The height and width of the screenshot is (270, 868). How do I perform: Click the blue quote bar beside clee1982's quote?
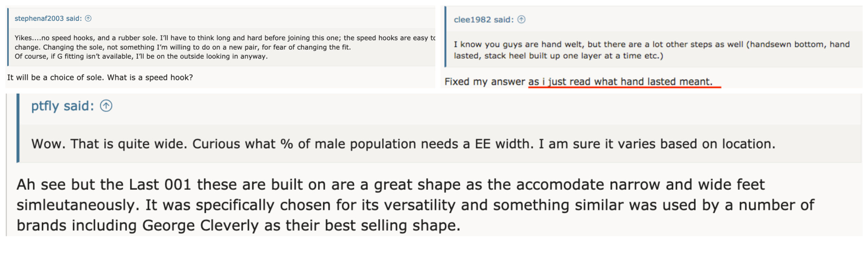click(446, 37)
